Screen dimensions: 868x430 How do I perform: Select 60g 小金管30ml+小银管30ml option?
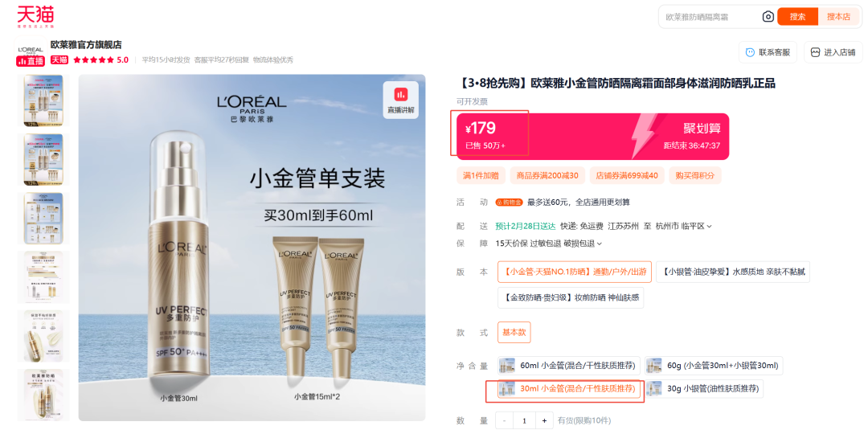coord(714,365)
